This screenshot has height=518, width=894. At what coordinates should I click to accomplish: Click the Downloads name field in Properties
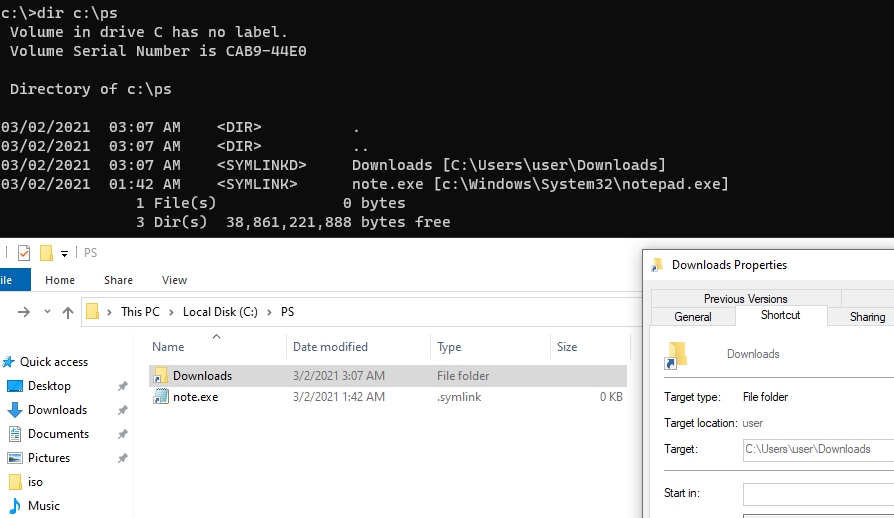753,354
